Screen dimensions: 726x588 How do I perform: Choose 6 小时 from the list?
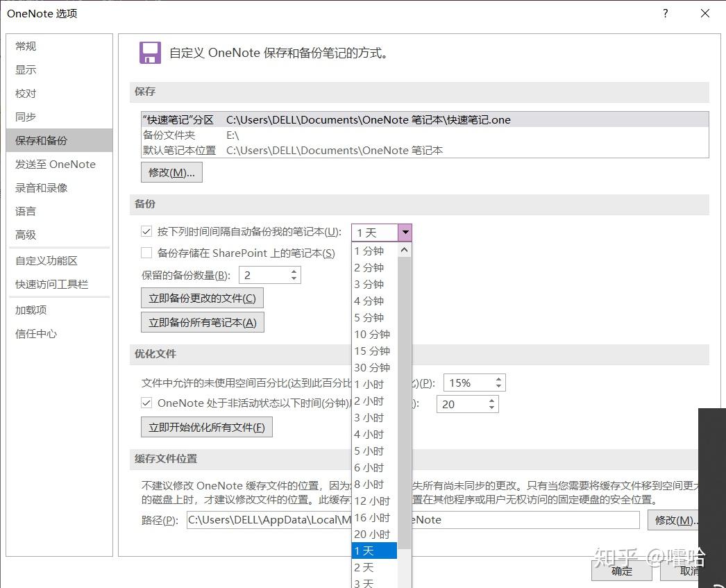pyautogui.click(x=375, y=468)
